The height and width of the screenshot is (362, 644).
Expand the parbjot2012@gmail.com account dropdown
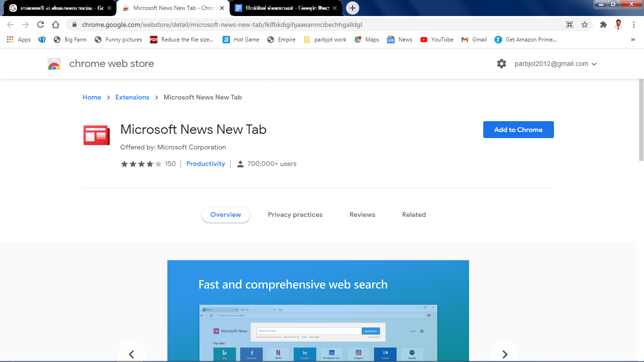click(x=556, y=64)
